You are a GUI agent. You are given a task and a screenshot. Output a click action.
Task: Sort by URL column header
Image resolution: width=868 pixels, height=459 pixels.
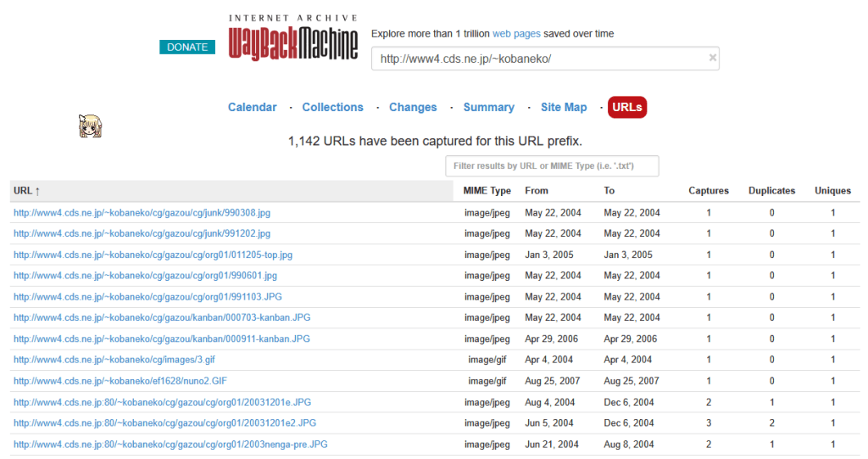pos(27,191)
